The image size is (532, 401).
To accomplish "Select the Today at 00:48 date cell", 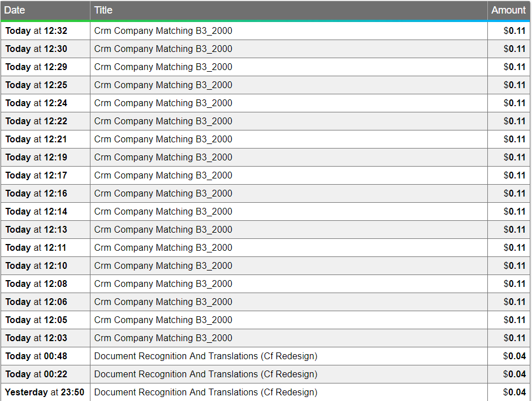I will pos(36,356).
